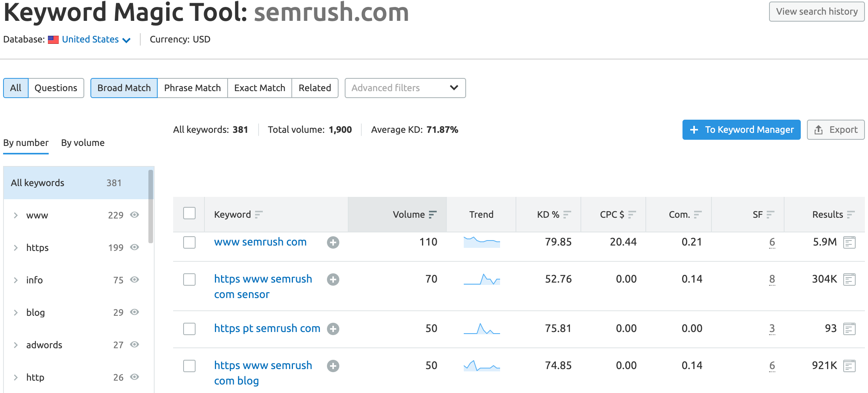Screen dimensions: 868x393
Task: Open SERP snapshot icon for 93 results row
Action: click(x=849, y=329)
